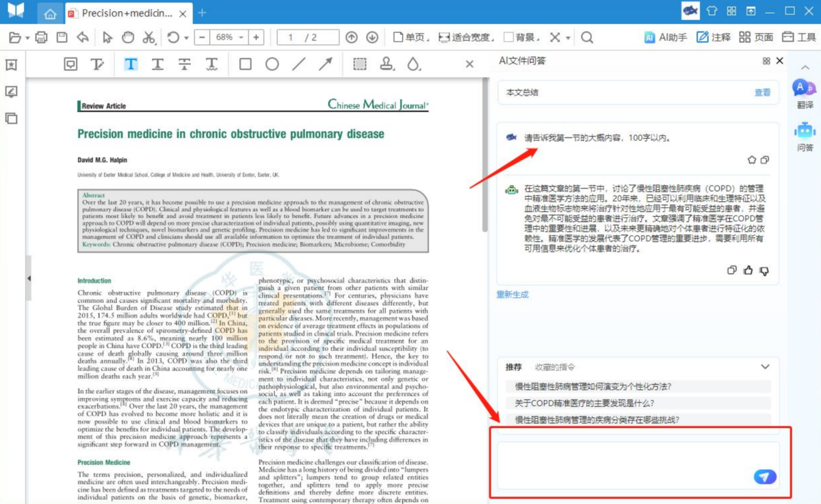The image size is (821, 504).
Task: Toggle the 背景 background checkbox
Action: [508, 38]
